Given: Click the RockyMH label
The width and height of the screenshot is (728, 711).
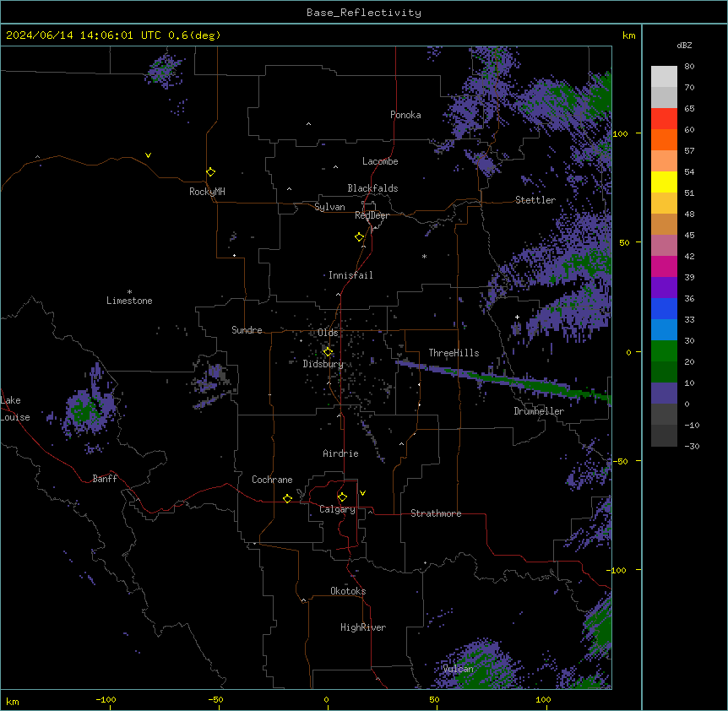Looking at the screenshot, I should pyautogui.click(x=207, y=192).
